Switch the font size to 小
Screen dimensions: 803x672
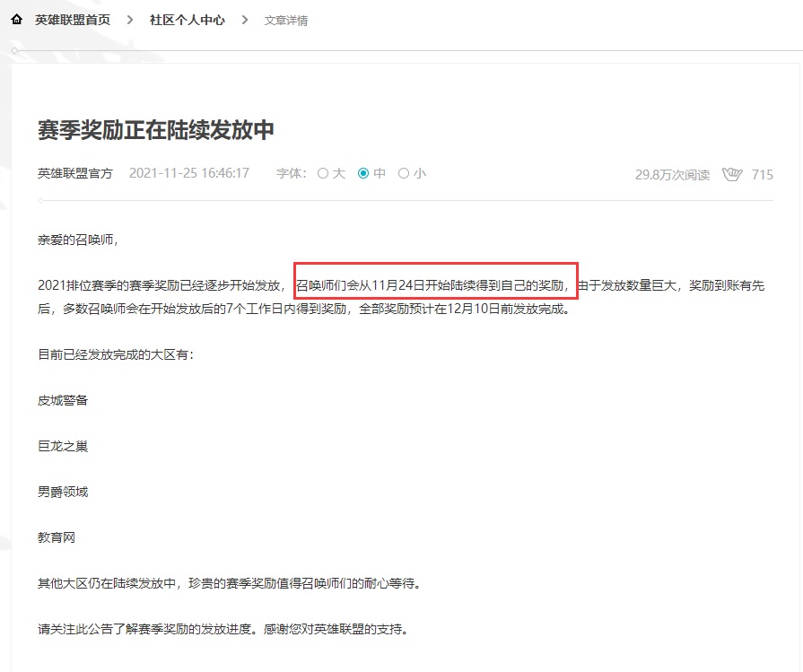(412, 173)
